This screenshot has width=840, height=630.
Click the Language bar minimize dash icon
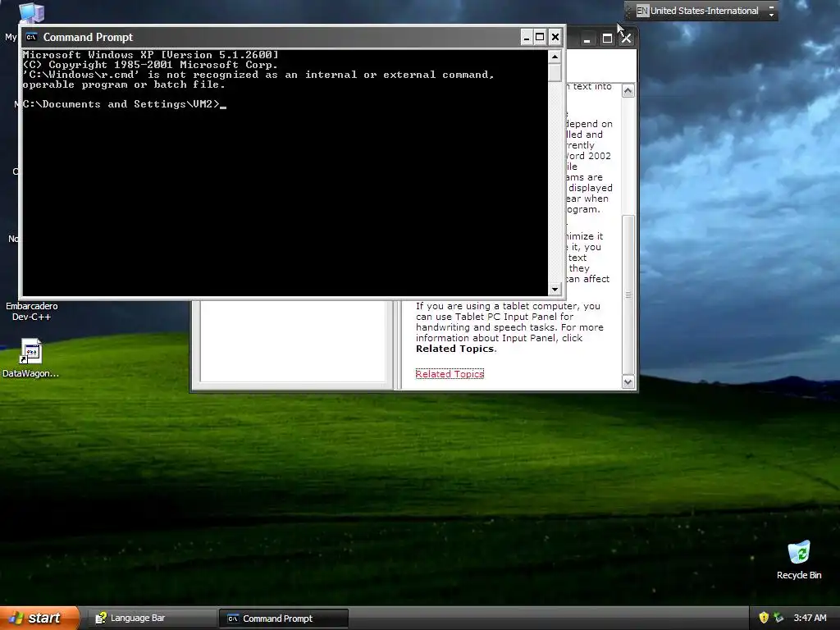771,7
